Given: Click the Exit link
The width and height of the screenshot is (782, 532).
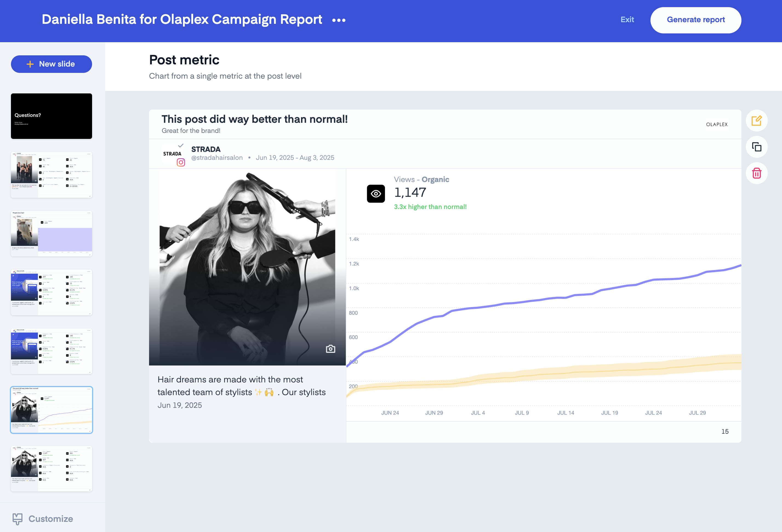Looking at the screenshot, I should 627,19.
